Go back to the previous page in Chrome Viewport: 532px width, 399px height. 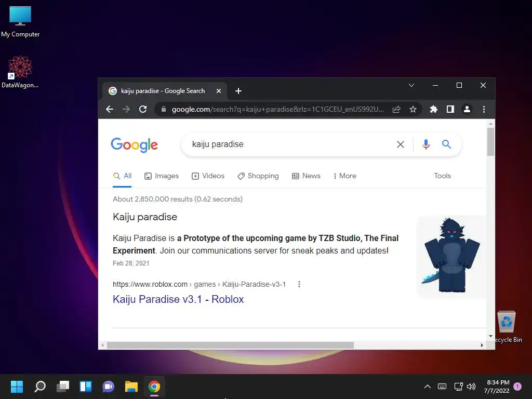click(x=110, y=109)
